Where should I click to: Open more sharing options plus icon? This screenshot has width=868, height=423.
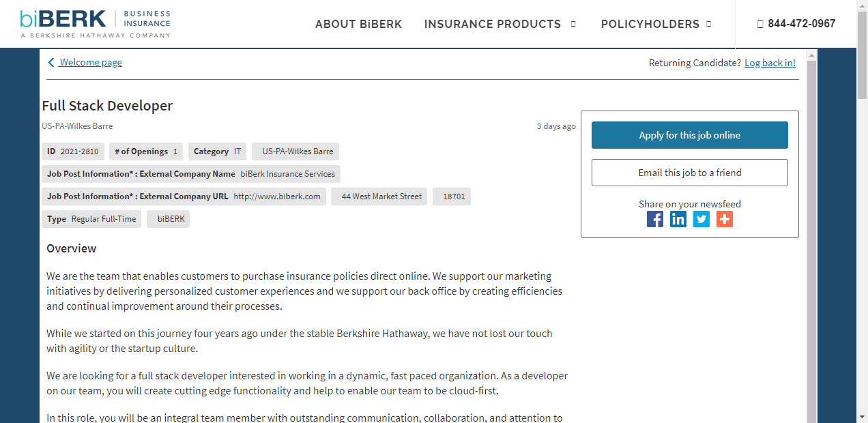click(725, 219)
